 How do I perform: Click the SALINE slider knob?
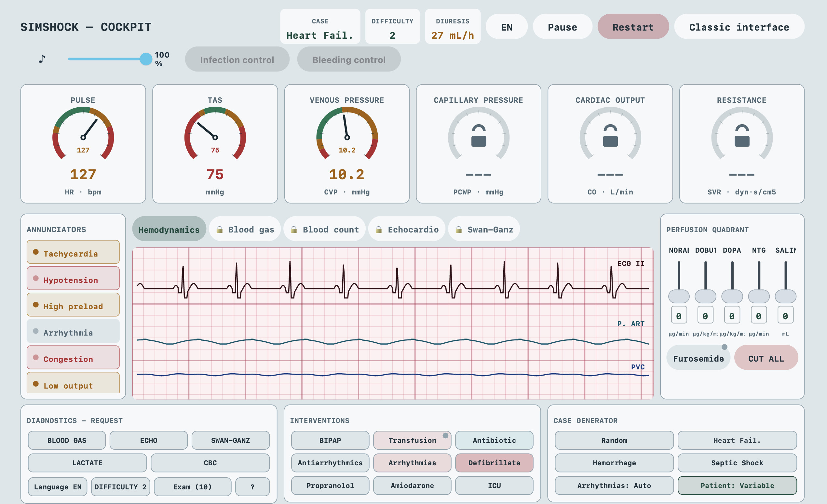(785, 296)
